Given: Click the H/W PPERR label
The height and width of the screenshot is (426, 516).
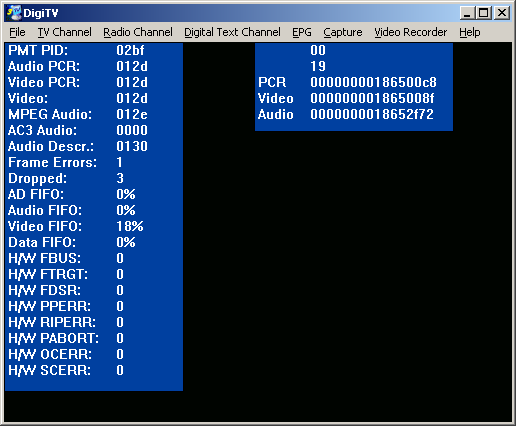Looking at the screenshot, I should click(49, 306).
